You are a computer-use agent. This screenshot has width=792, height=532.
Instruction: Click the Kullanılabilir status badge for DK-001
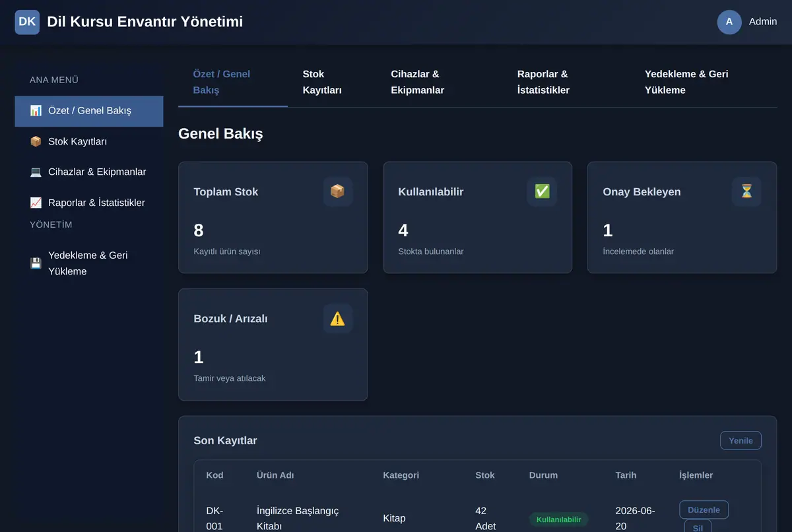(x=558, y=519)
